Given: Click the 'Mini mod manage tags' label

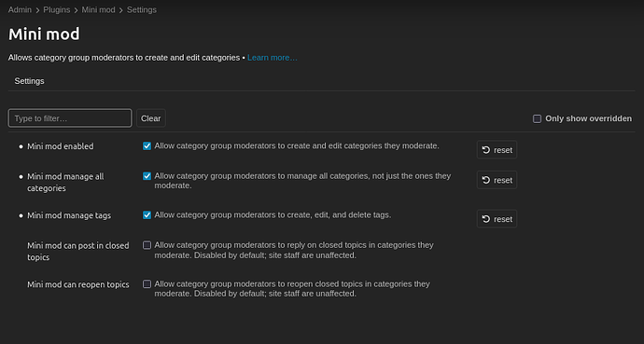Looking at the screenshot, I should tap(69, 215).
